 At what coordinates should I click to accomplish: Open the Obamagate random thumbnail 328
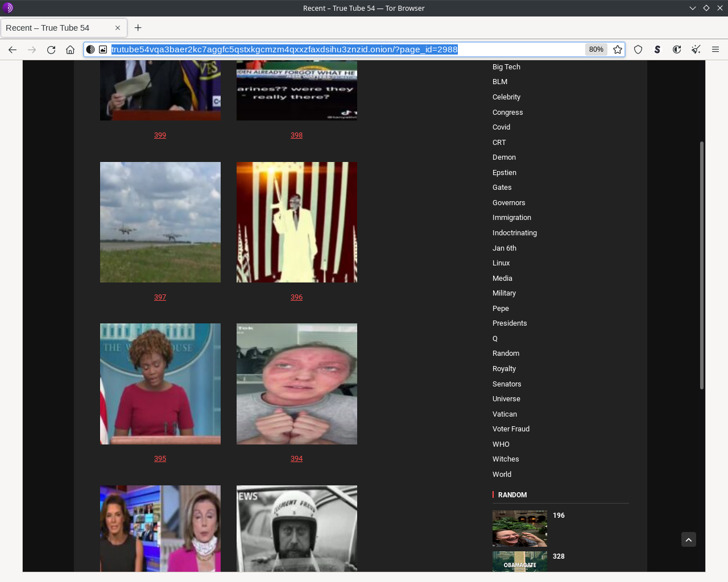[520, 562]
